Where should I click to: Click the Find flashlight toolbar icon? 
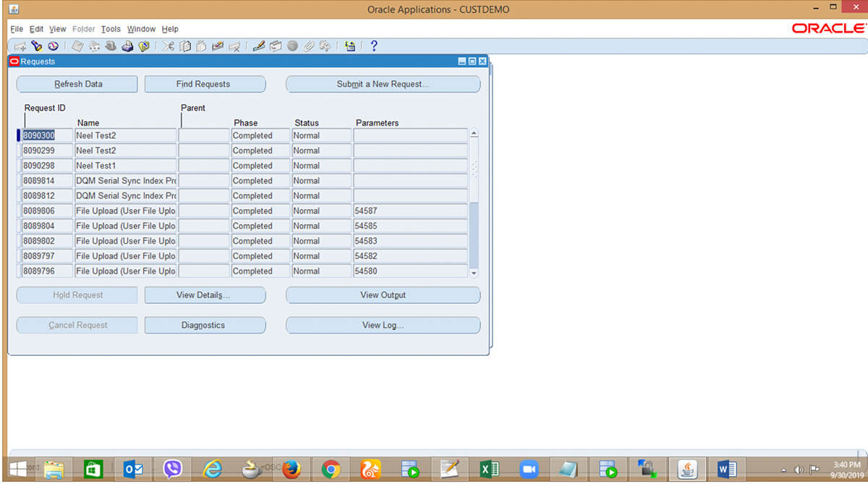point(36,46)
